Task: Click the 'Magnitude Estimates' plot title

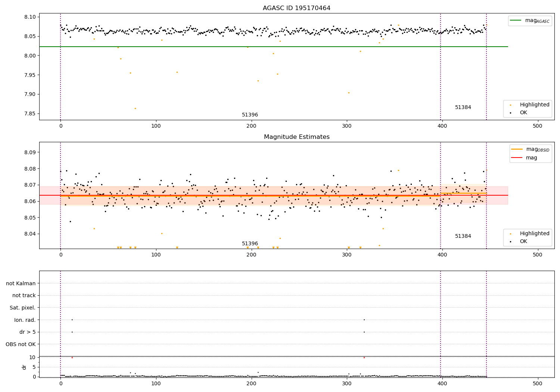Action: 296,137
